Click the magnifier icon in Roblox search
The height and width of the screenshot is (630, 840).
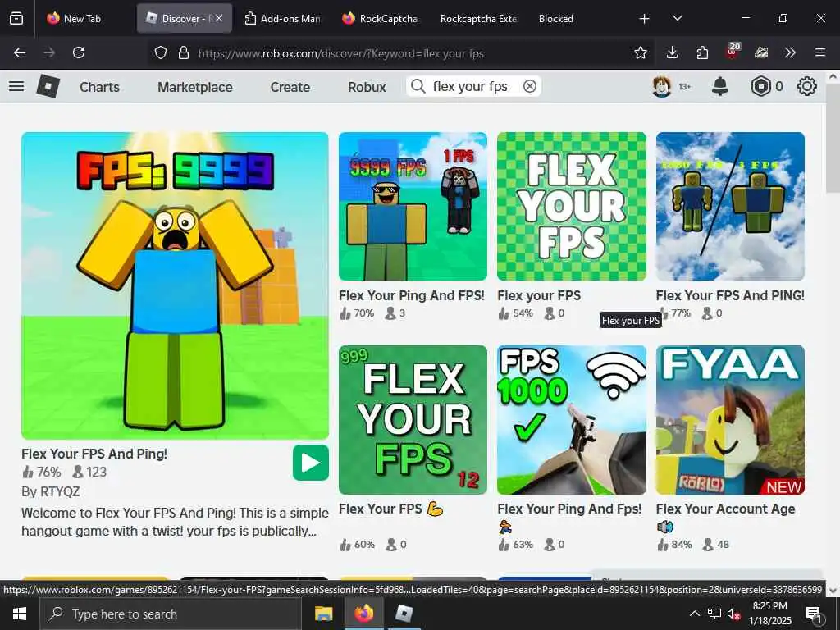[418, 86]
